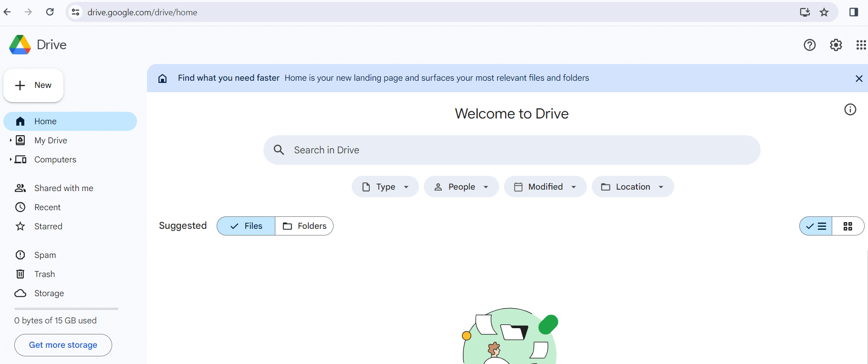Click the browser reload icon
This screenshot has height=364, width=868.
(50, 12)
